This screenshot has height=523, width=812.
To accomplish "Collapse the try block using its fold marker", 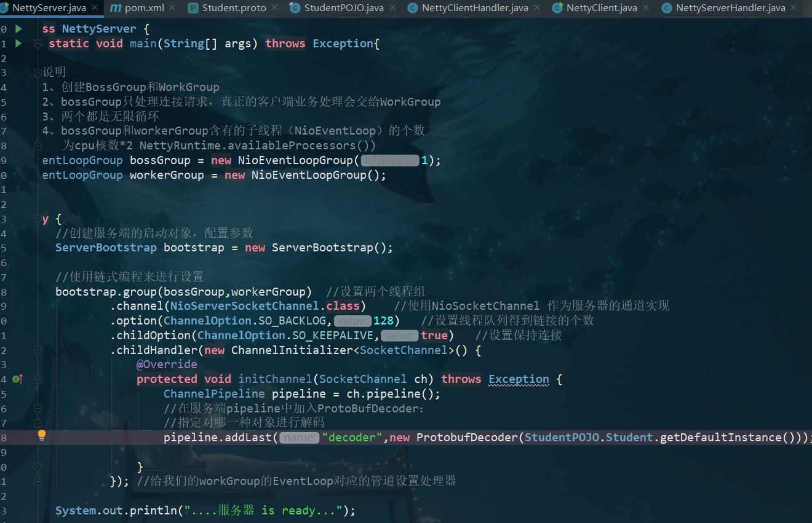I will (38, 219).
